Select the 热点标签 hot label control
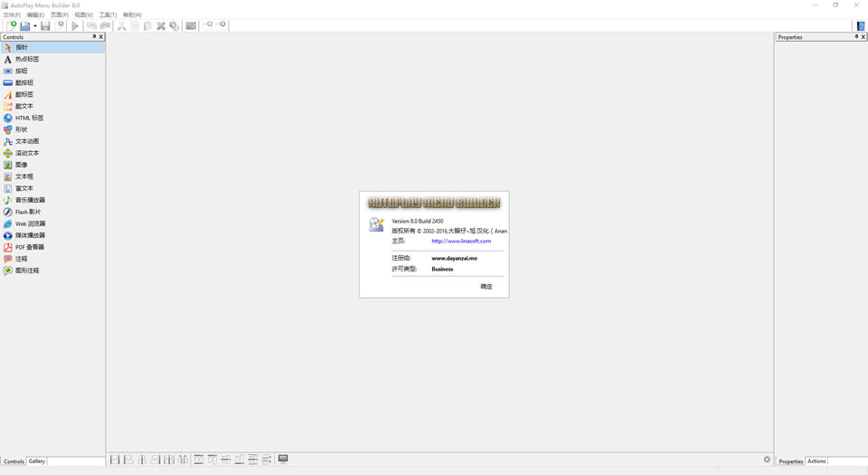Viewport: 868px width, 475px height. [52, 59]
